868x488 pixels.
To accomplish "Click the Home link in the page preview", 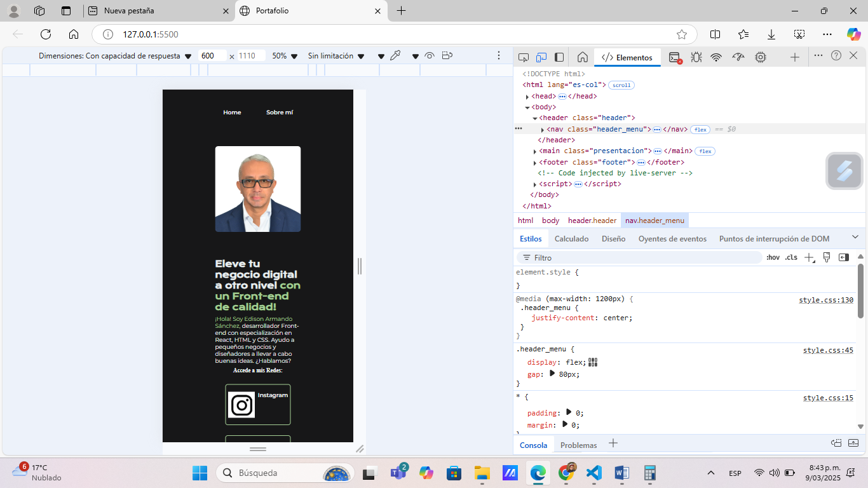I will [232, 112].
